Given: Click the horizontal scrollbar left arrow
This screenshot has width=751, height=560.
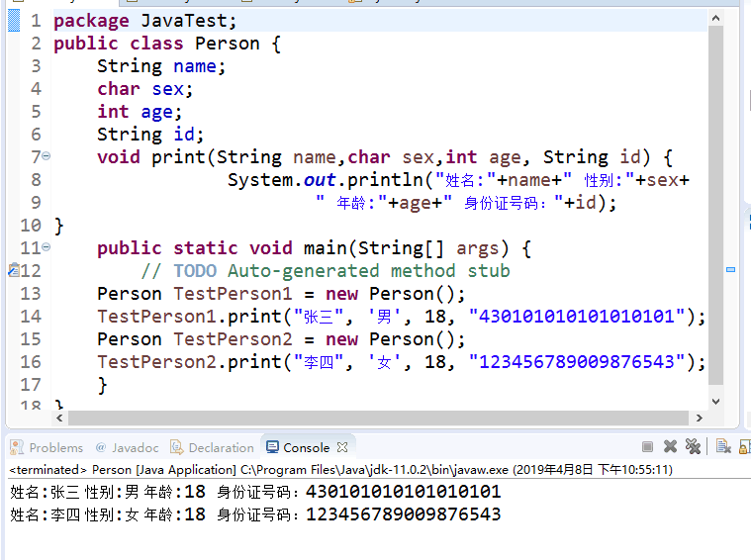Looking at the screenshot, I should pos(59,418).
